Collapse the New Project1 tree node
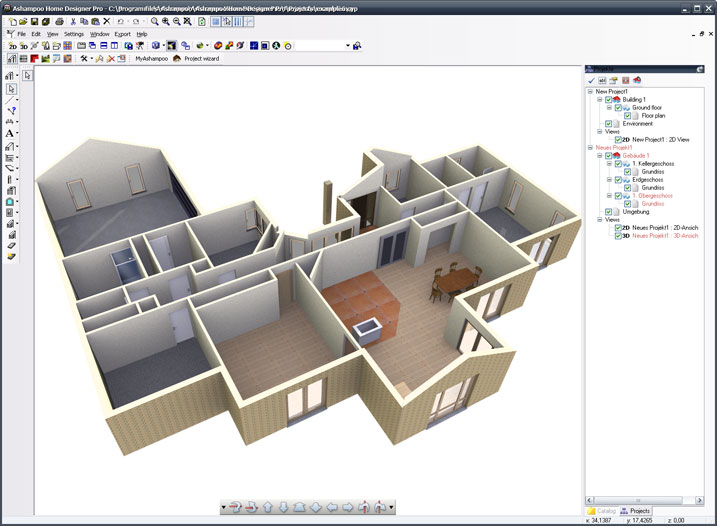This screenshot has height=526, width=717. [x=590, y=91]
